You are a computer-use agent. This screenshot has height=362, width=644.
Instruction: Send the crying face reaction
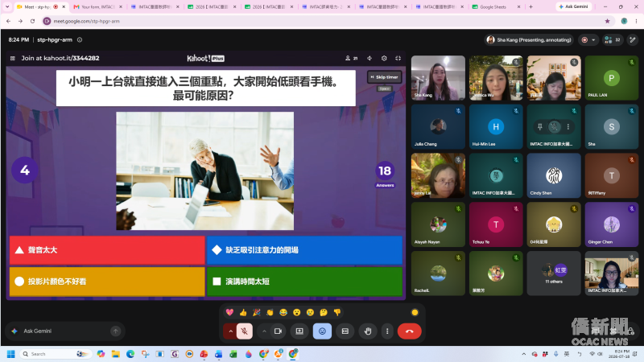(310, 312)
